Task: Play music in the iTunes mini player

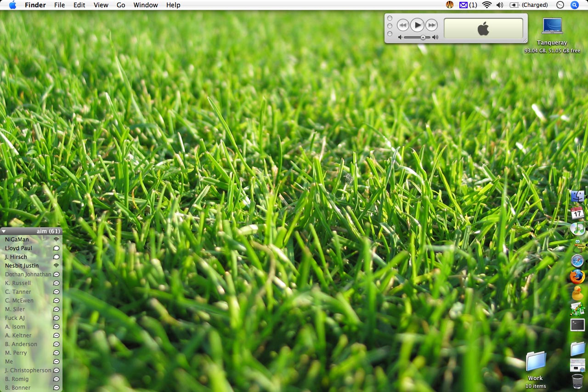Action: [417, 25]
